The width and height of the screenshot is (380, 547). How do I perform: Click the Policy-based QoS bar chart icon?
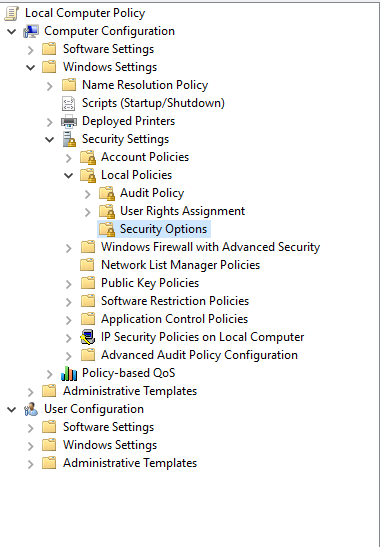coord(69,373)
